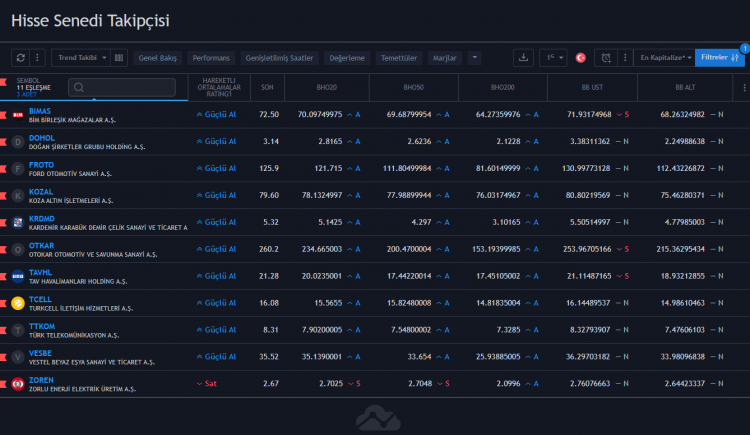Screen dimensions: 750x435
Task: Sort by BB ALT column header
Action: click(685, 88)
